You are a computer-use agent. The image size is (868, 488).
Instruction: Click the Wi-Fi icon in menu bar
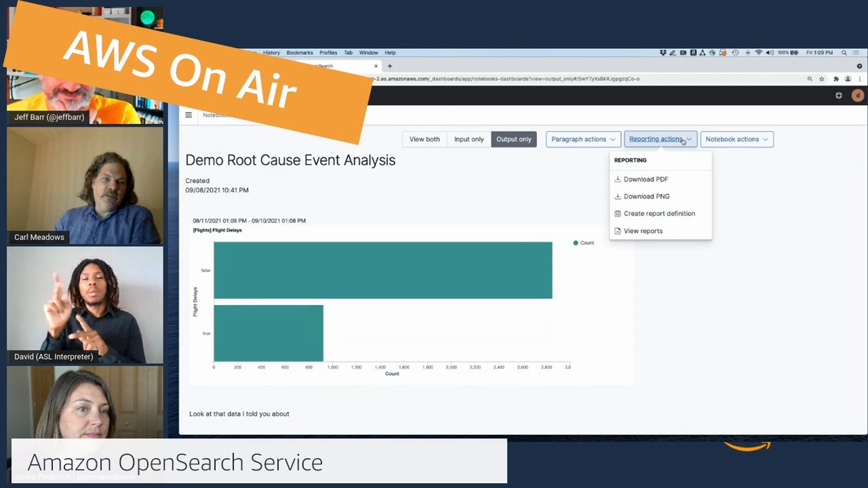(759, 52)
